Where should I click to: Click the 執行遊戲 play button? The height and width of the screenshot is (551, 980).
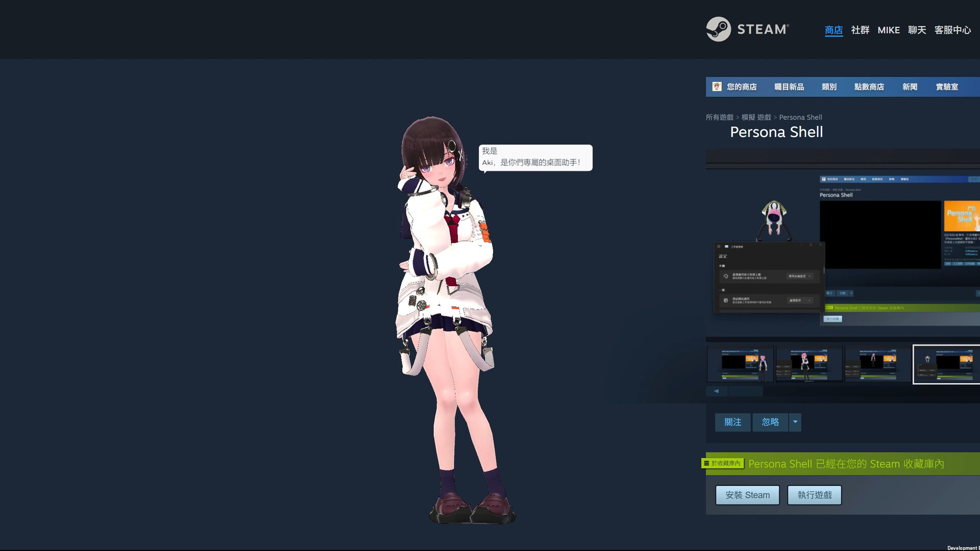(x=815, y=495)
